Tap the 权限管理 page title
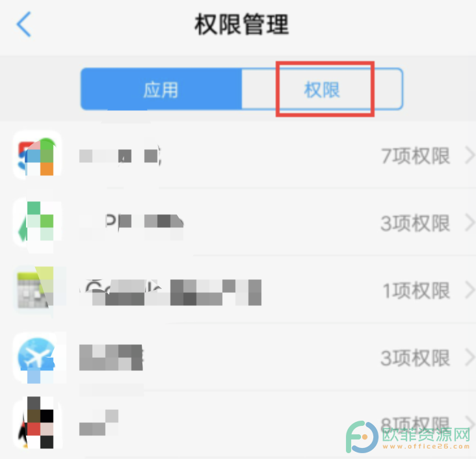The width and height of the screenshot is (476, 459). coord(242,24)
